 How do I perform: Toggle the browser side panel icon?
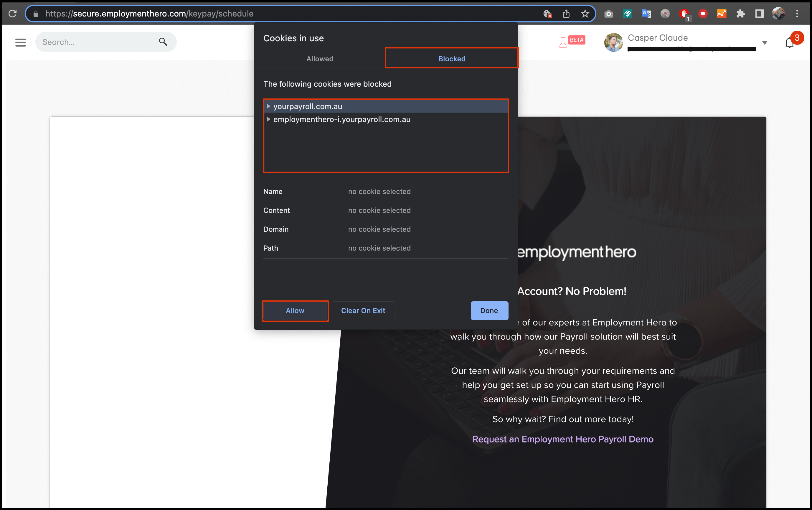tap(759, 14)
